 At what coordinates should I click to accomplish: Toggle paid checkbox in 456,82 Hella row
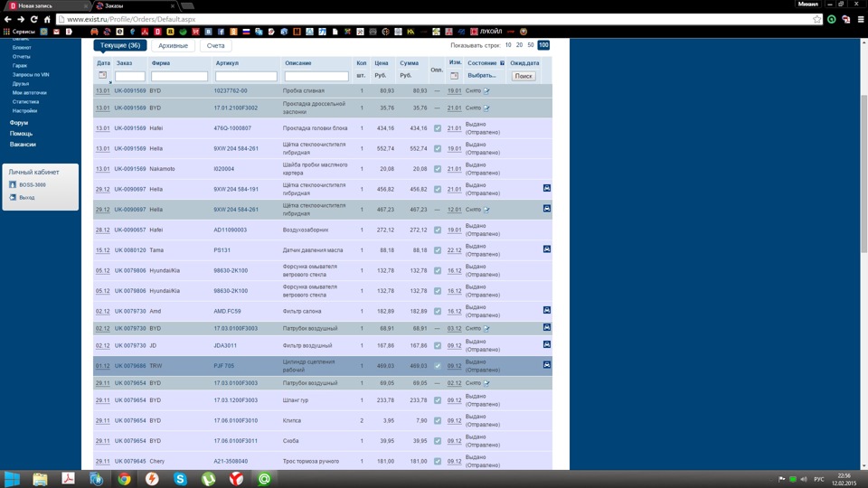[438, 189]
